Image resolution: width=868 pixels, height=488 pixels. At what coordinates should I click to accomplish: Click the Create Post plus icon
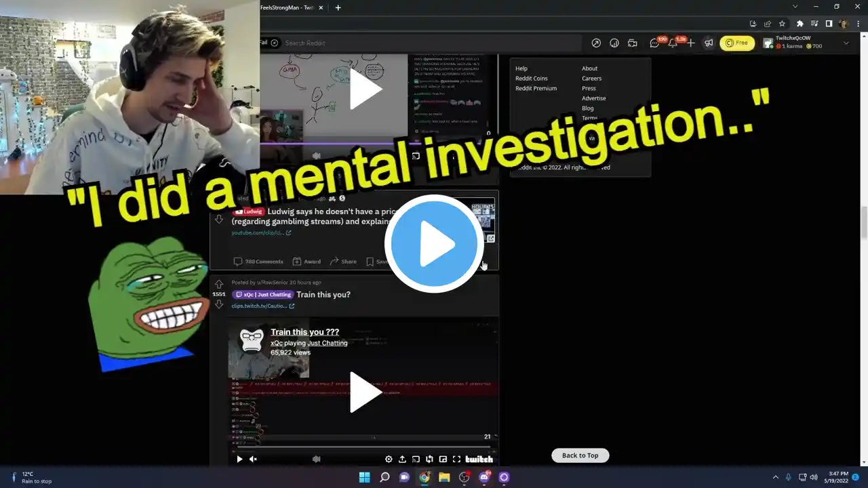tap(690, 43)
